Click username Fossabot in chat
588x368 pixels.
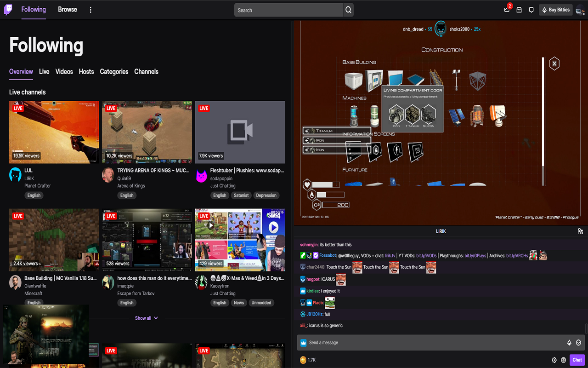pos(328,255)
